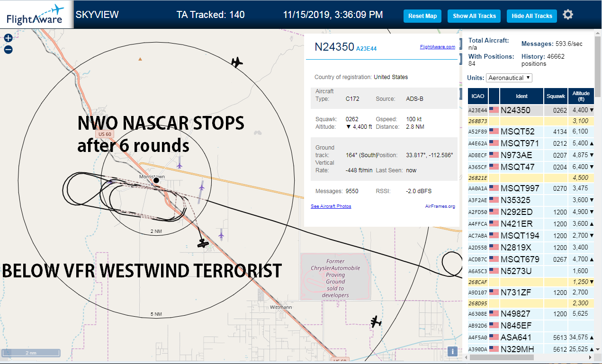602x364 pixels.
Task: Select the N2819X aircraft row
Action: pos(531,248)
